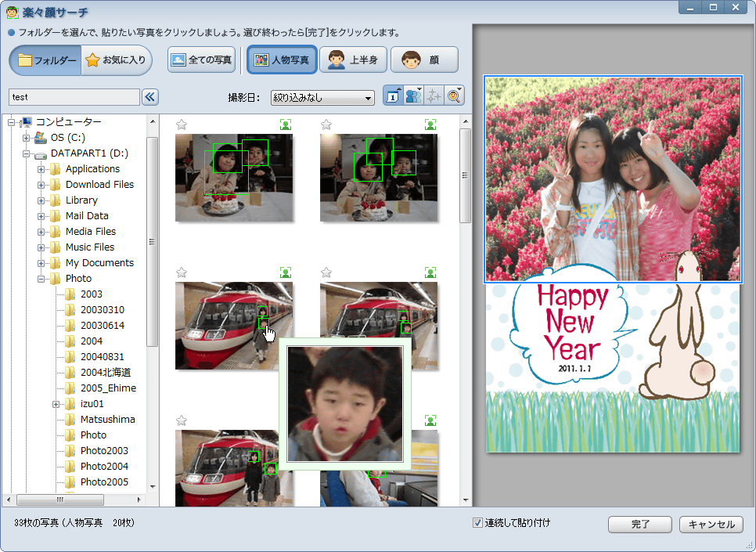
Task: Click the folder tree horizontal scrollbar thumb
Action: (59, 500)
